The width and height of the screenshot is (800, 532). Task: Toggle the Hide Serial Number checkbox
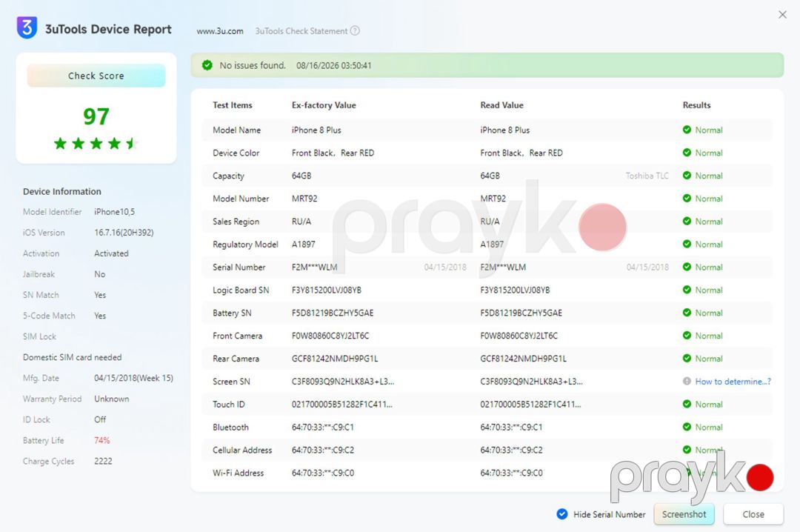(562, 514)
